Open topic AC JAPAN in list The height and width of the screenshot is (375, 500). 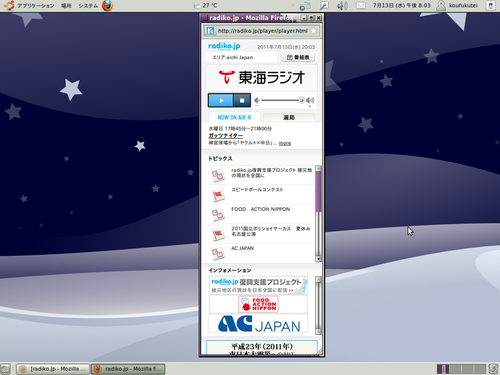242,248
